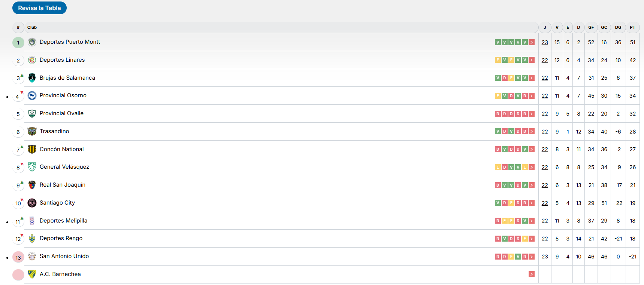The width and height of the screenshot is (644, 285).
Task: Expand red arrow in A.C. Barnechea row
Action: pos(532,275)
